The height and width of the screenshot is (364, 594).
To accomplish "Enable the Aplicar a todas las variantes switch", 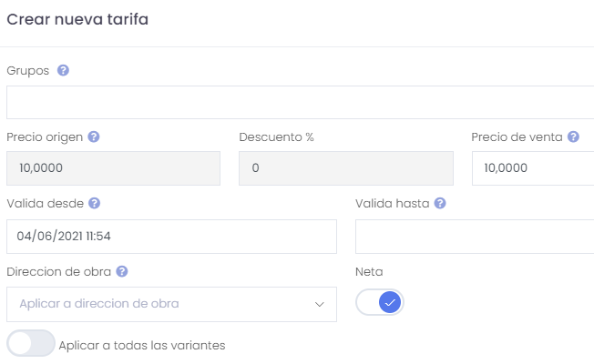I will coord(31,343).
